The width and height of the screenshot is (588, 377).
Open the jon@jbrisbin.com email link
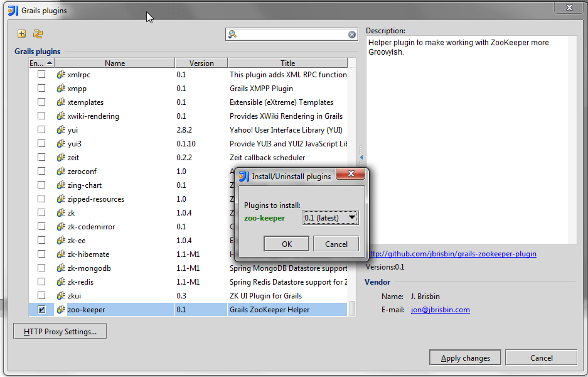pyautogui.click(x=440, y=310)
